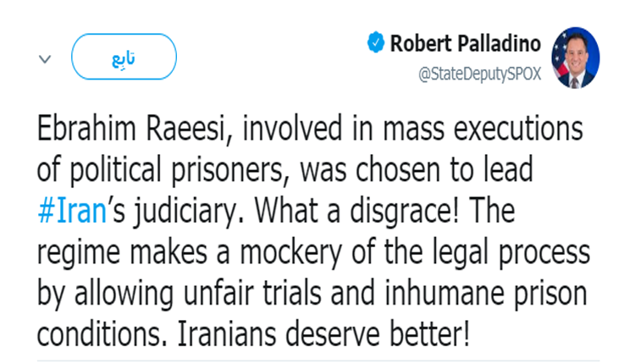Open Robert Palladino's profile name link
Screen dimensions: 635x364
point(466,43)
